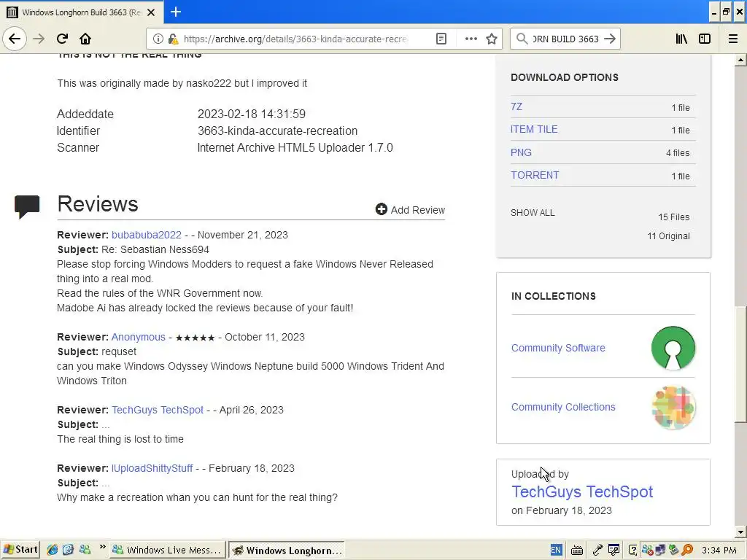Click SHOW ALL download files
Image resolution: width=747 pixels, height=560 pixels.
pyautogui.click(x=533, y=213)
